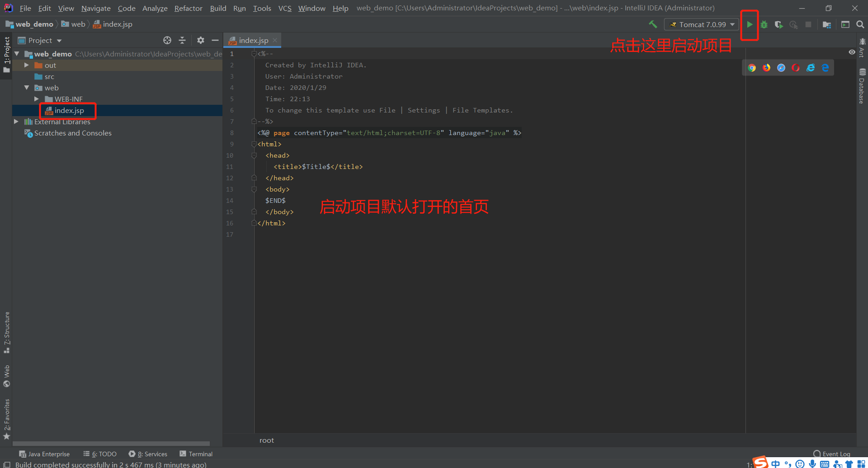The width and height of the screenshot is (868, 468).
Task: Close the index.jsp editor tab
Action: click(x=275, y=40)
